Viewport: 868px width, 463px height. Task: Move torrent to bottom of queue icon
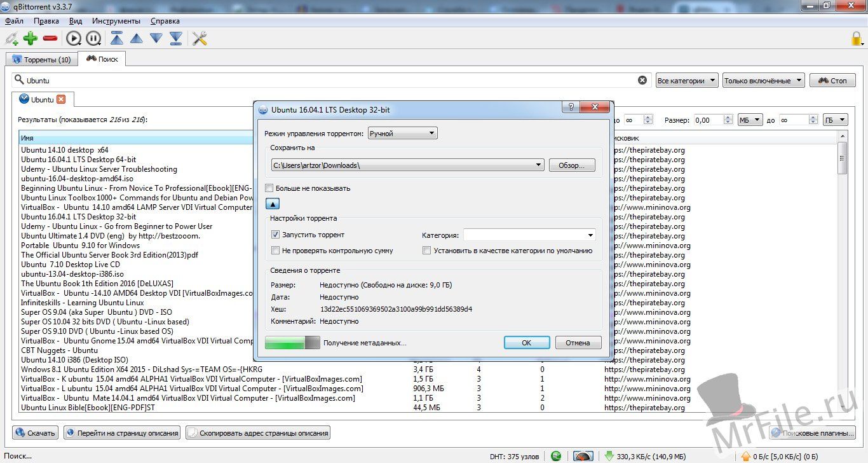point(176,39)
